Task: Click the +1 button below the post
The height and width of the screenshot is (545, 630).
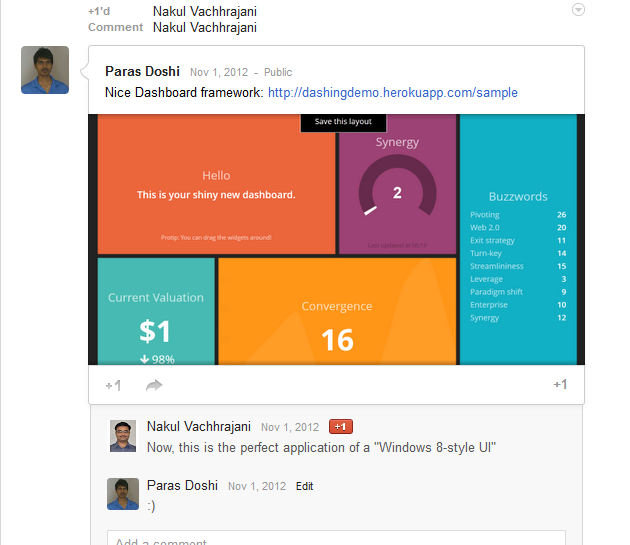Action: click(113, 386)
